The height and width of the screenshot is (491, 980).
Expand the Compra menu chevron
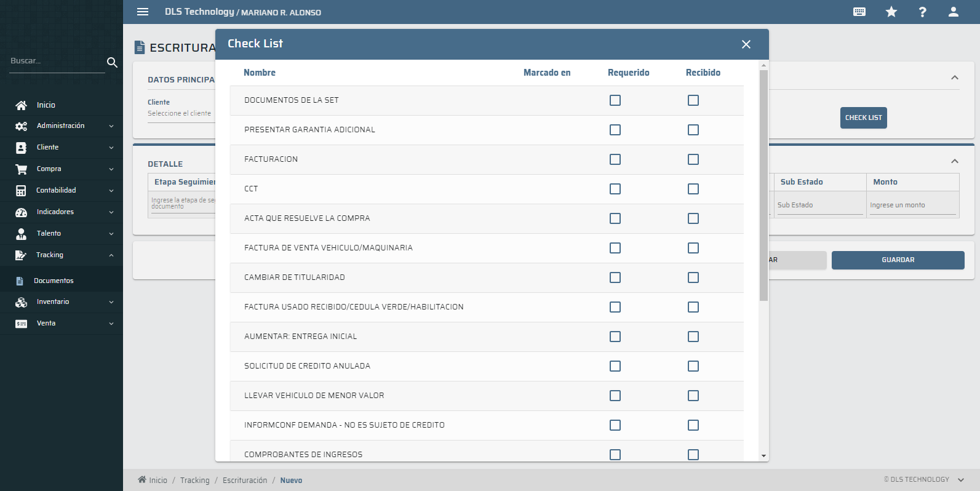coord(111,169)
